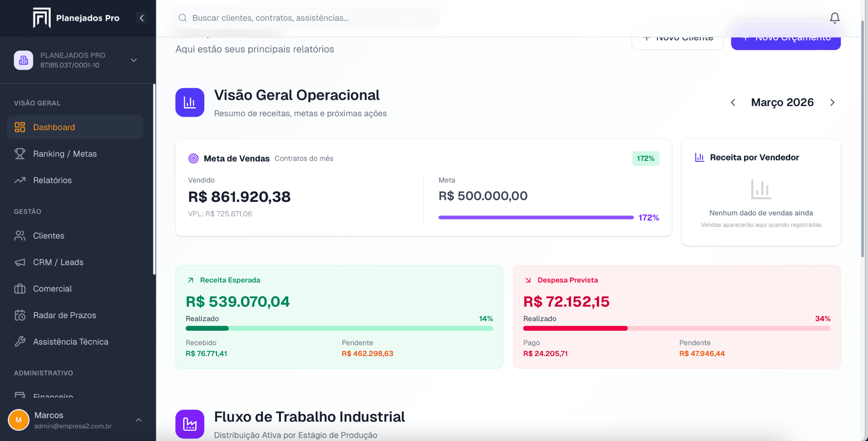The image size is (868, 441).
Task: Click the Novo Cliente button
Action: [x=678, y=40]
